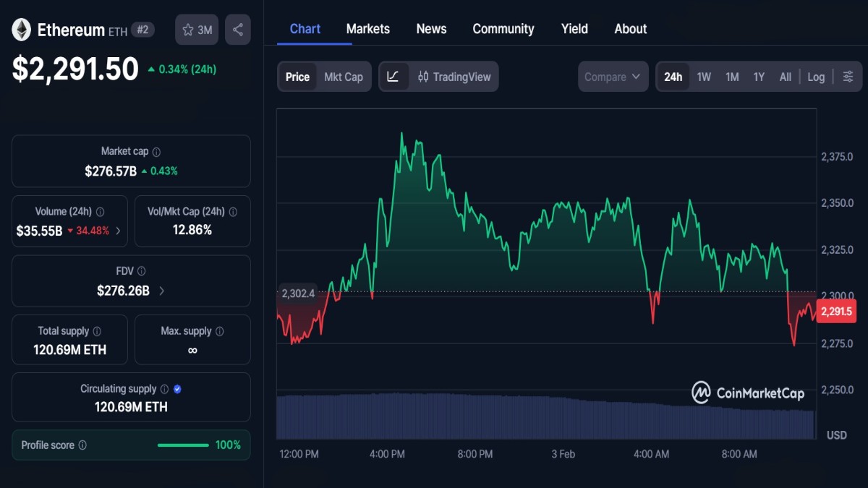Select the line chart icon
Viewport: 868px width, 488px height.
394,76
